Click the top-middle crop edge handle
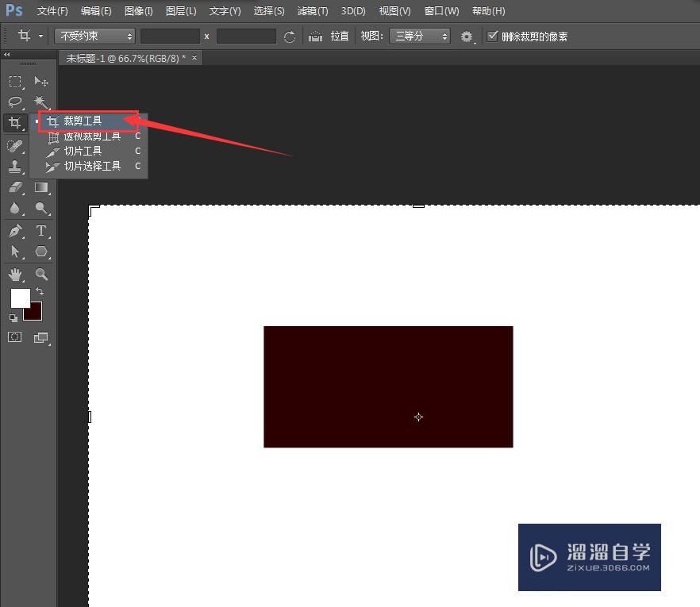Image resolution: width=700 pixels, height=607 pixels. 418,206
